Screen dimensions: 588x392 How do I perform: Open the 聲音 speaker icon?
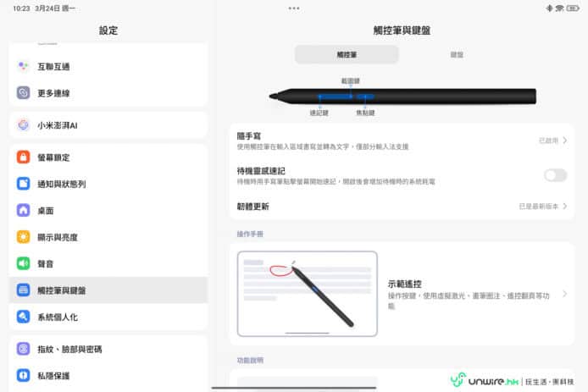(x=24, y=263)
